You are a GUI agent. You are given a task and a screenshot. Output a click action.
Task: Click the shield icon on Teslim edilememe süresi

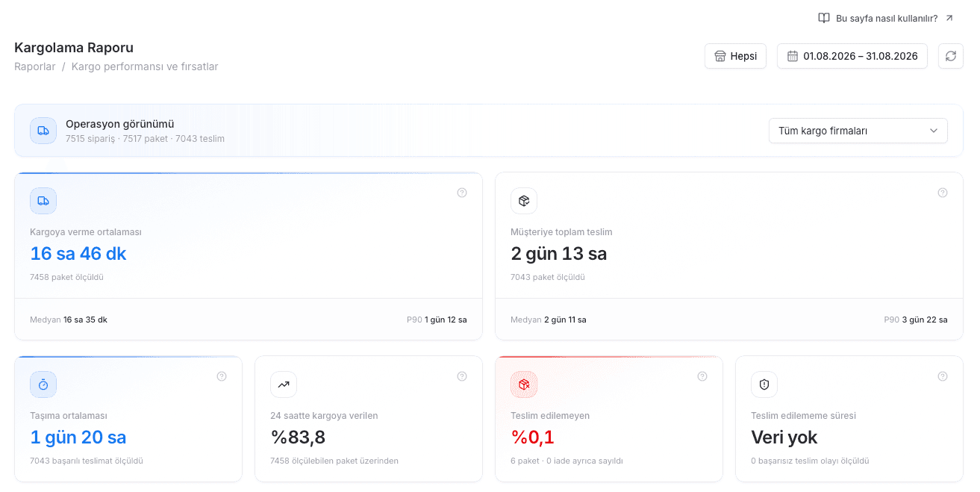764,384
